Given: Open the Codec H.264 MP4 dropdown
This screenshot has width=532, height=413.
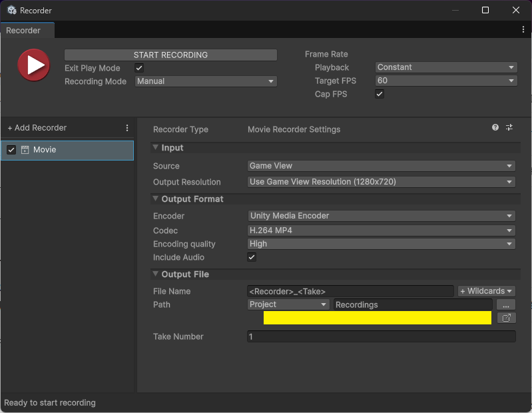Looking at the screenshot, I should click(x=381, y=230).
